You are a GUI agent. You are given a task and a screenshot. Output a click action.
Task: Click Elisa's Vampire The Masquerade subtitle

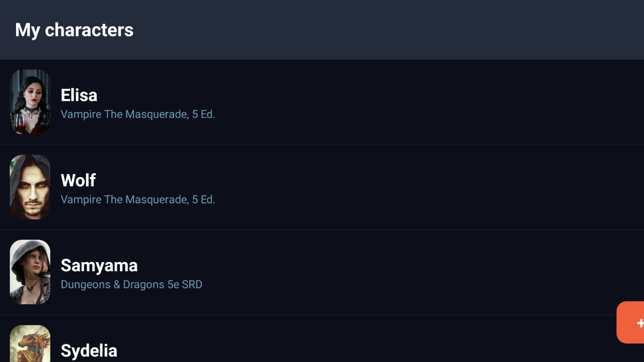(x=138, y=115)
